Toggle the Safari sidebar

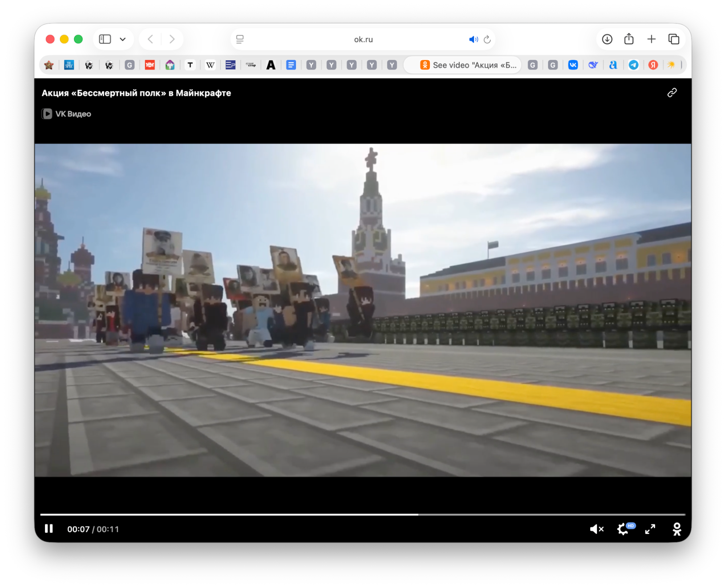pos(105,39)
